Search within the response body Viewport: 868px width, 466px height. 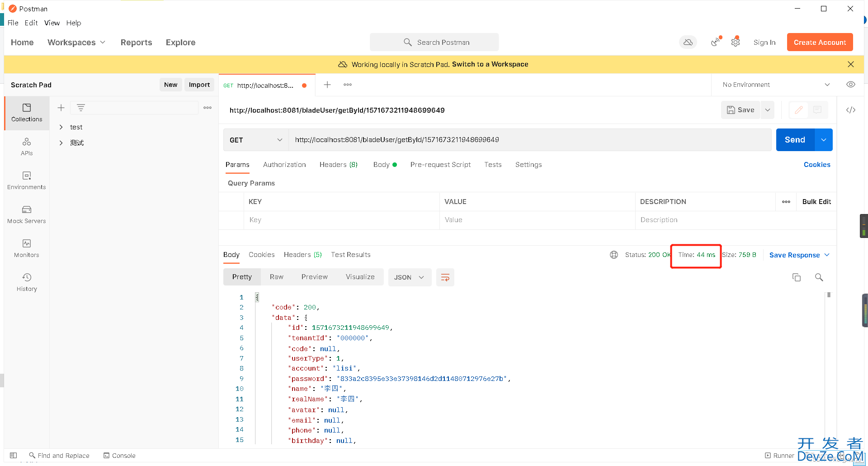coord(819,277)
